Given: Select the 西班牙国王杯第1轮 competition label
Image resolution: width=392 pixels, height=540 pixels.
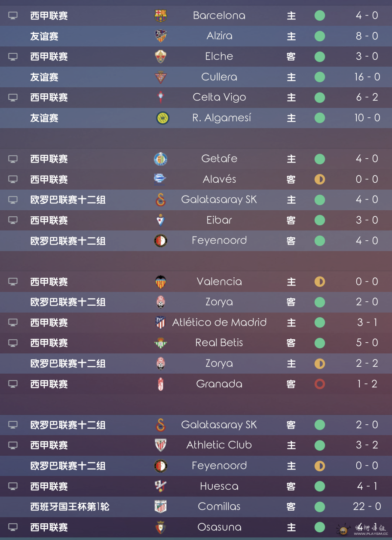Looking at the screenshot, I should click(x=70, y=507).
